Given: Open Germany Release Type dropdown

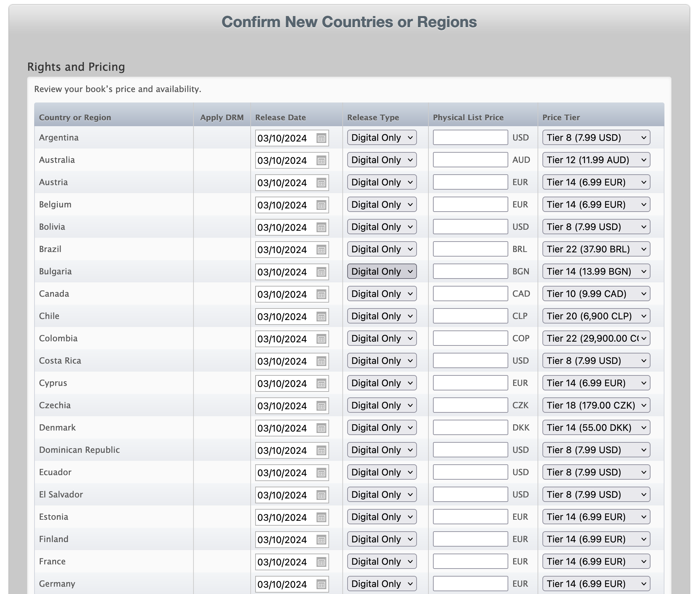Looking at the screenshot, I should (382, 584).
